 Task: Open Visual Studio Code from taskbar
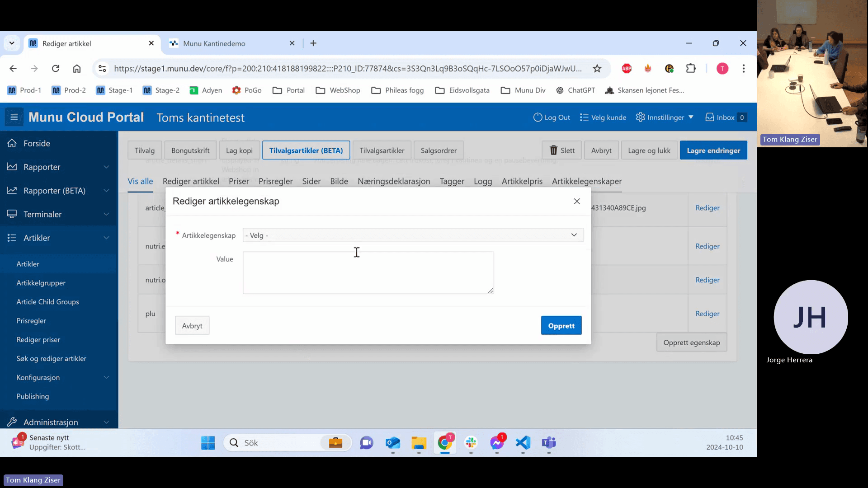click(523, 443)
